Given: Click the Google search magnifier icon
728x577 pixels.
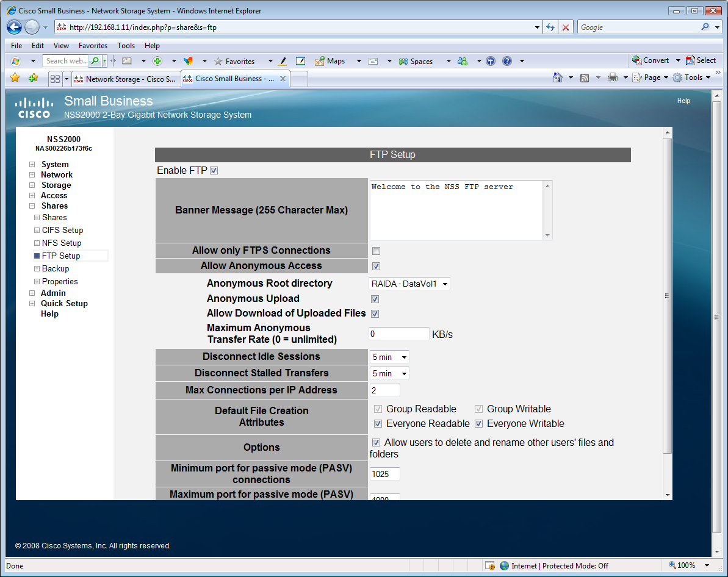Looking at the screenshot, I should [705, 27].
